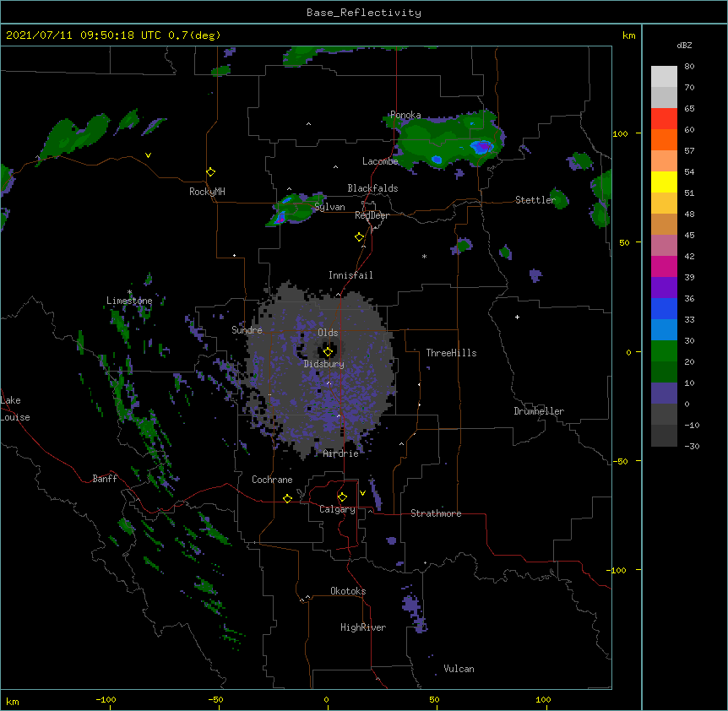Select the -50 tick label on the bottom axis
728x711 pixels.
(215, 699)
